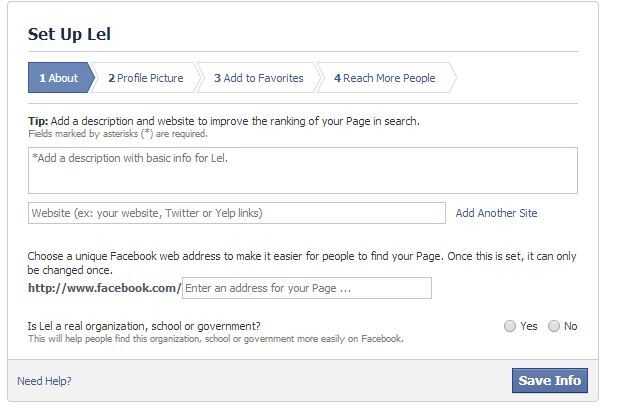The image size is (620, 416).
Task: Open the Profile Picture step tab
Action: 146,78
